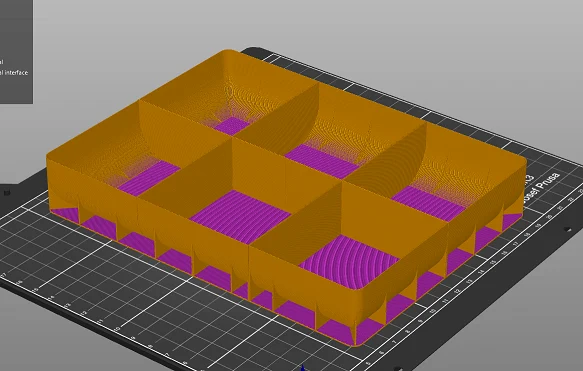
Task: Select the purple floor of the center-front compartment
Action: tap(240, 216)
